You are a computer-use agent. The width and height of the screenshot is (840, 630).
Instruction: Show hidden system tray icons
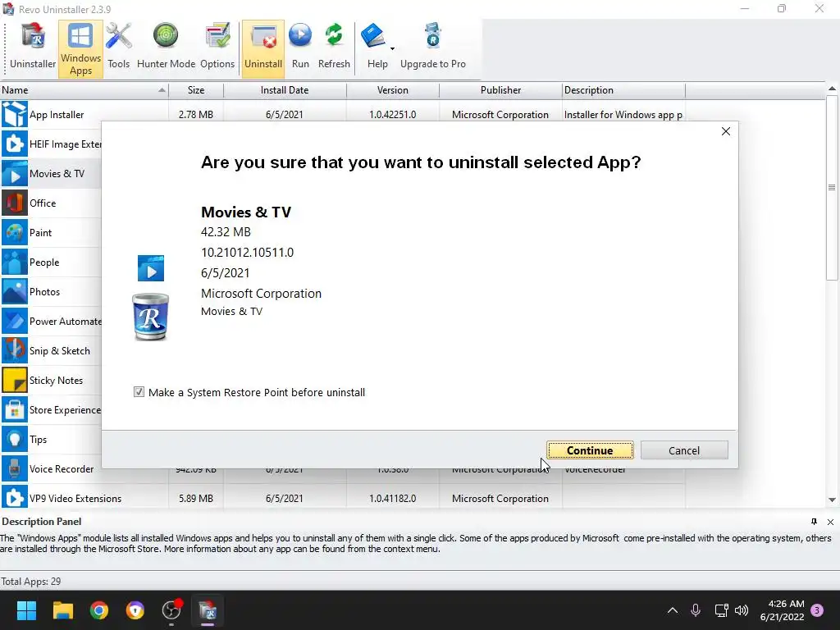(673, 610)
